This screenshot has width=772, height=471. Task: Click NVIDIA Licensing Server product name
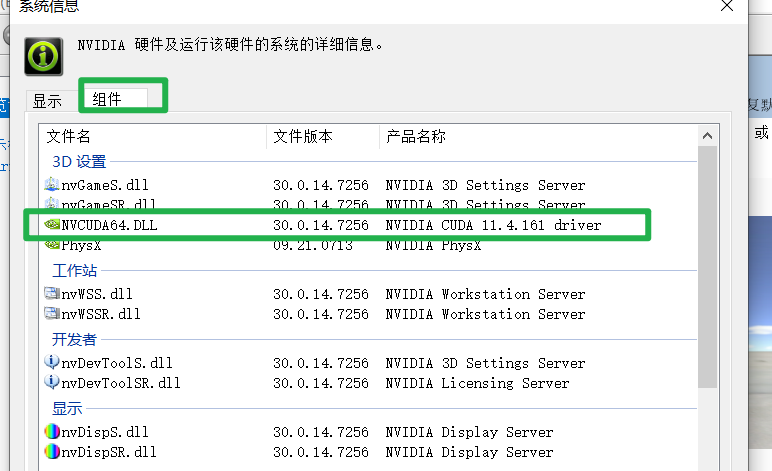[x=478, y=383]
